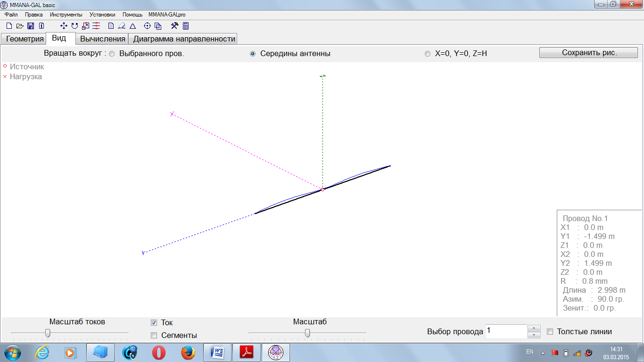The height and width of the screenshot is (362, 644).
Task: Open Firefox from taskbar
Action: tap(188, 352)
